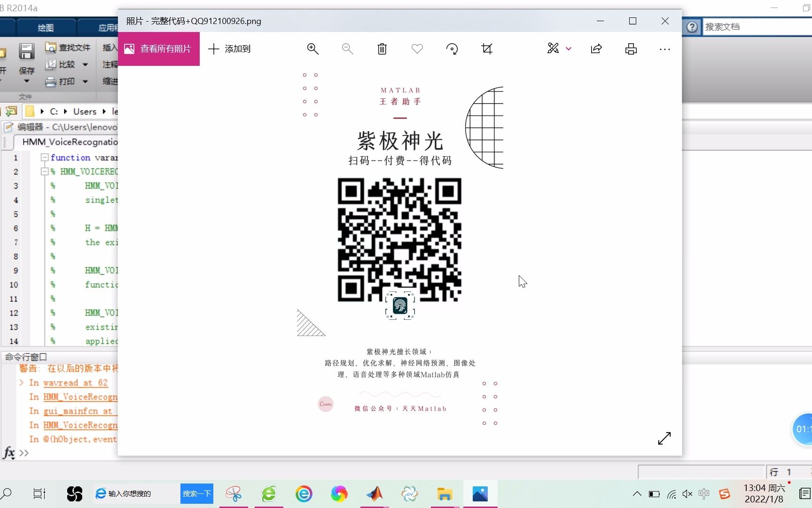Open the See more options menu
The image size is (812, 508).
[x=665, y=49]
